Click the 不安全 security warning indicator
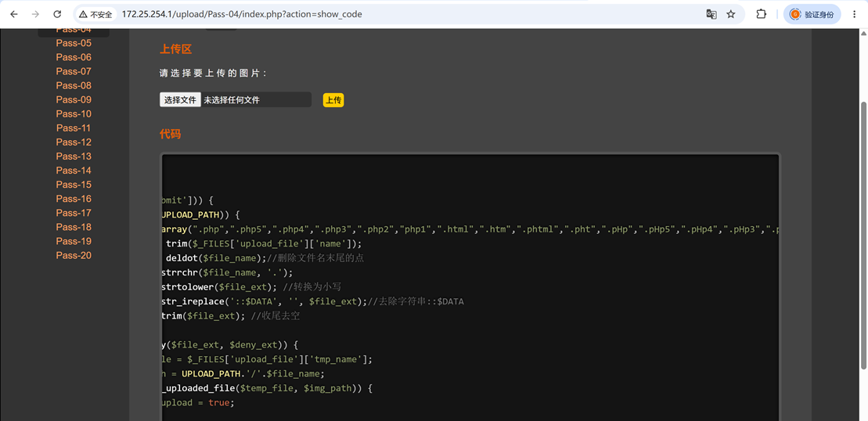This screenshot has height=421, width=868. [x=95, y=14]
